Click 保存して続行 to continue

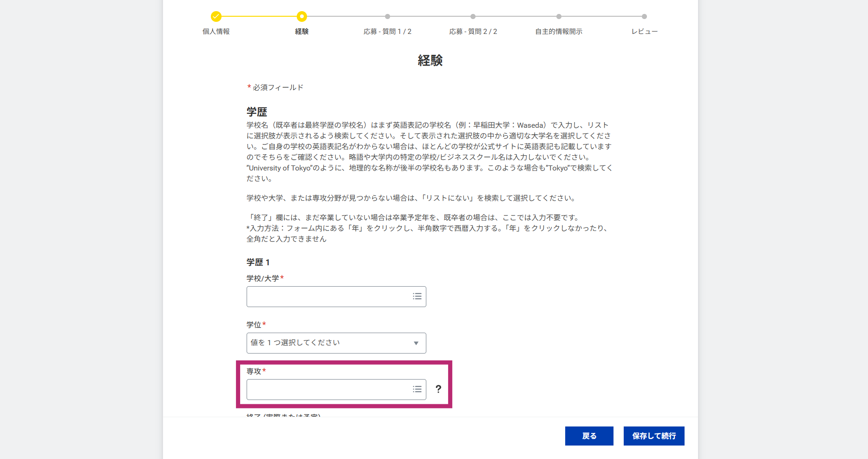click(654, 436)
